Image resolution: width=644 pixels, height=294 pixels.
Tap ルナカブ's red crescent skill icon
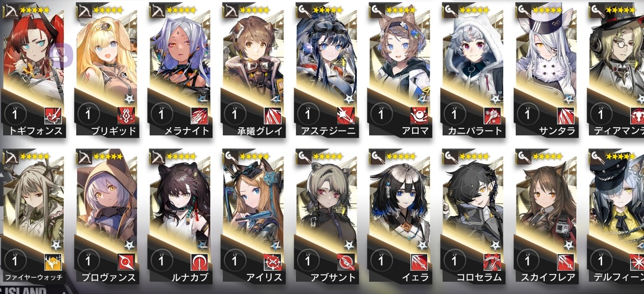(x=199, y=262)
